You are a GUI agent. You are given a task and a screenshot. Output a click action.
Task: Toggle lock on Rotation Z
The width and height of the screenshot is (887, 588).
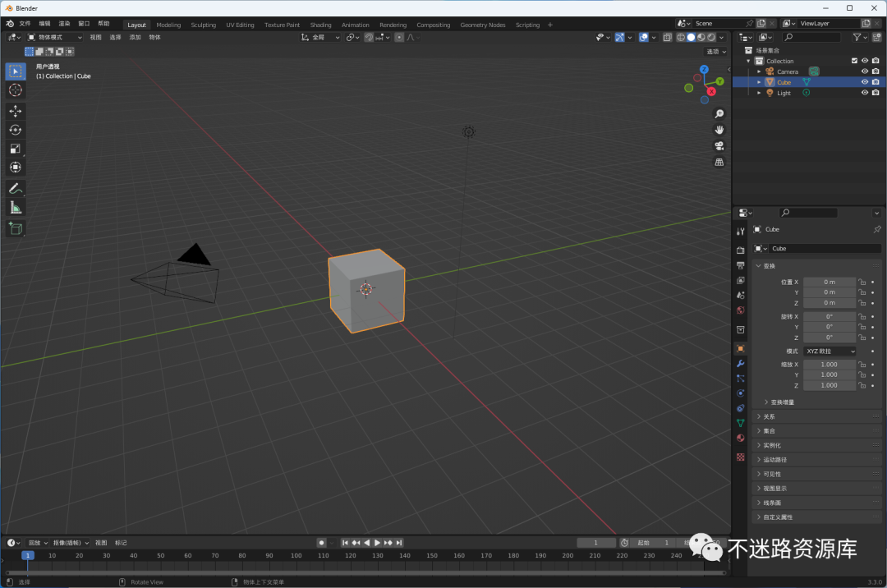coord(862,338)
